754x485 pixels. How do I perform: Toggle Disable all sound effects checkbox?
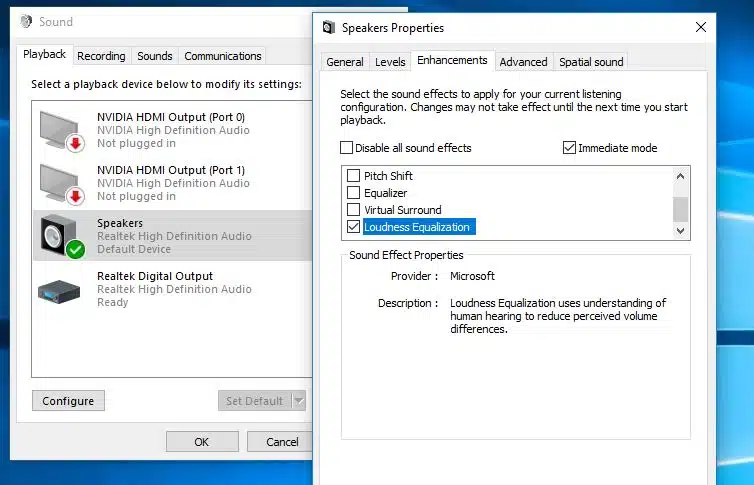pyautogui.click(x=346, y=148)
